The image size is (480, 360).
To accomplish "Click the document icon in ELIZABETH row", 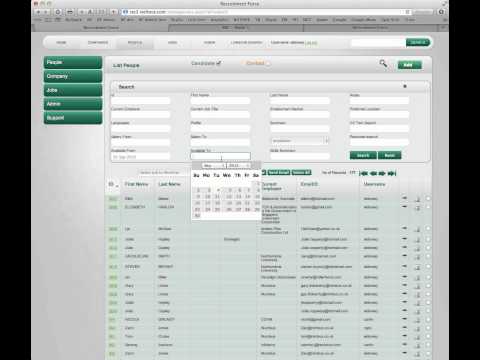I will (417, 208).
